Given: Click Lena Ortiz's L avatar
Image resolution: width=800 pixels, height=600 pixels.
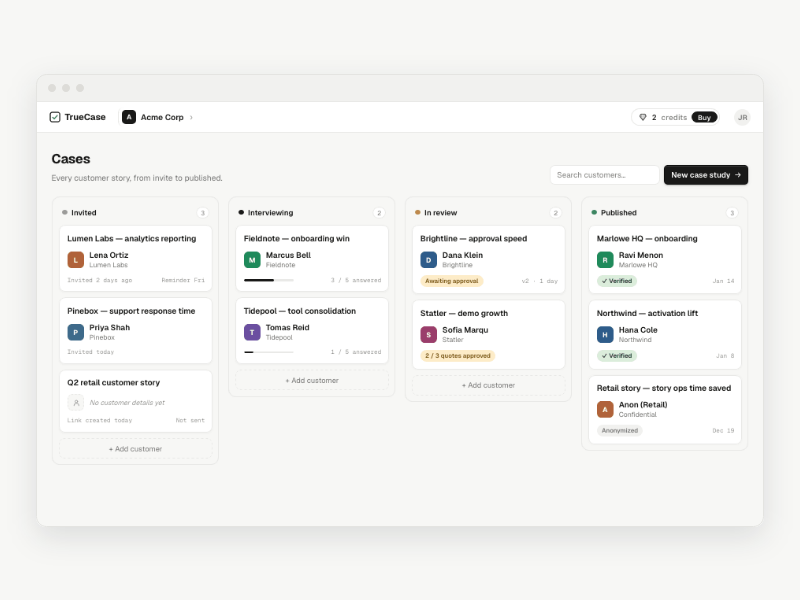Looking at the screenshot, I should click(x=76, y=260).
